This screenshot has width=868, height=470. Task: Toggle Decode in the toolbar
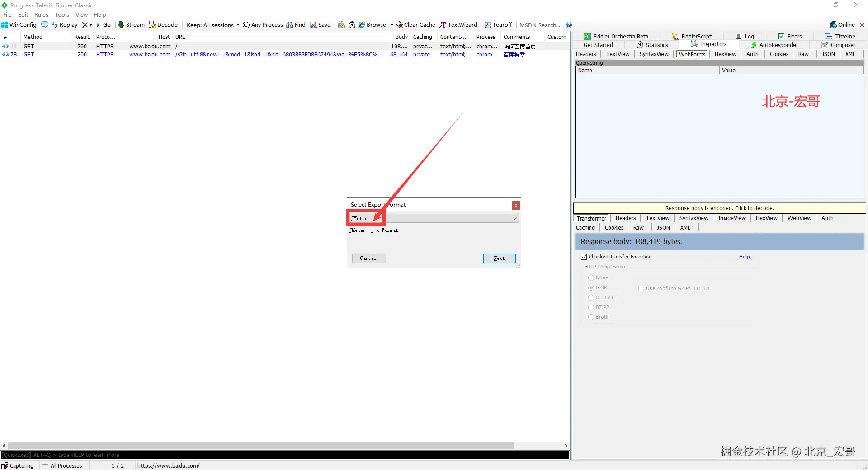click(163, 25)
